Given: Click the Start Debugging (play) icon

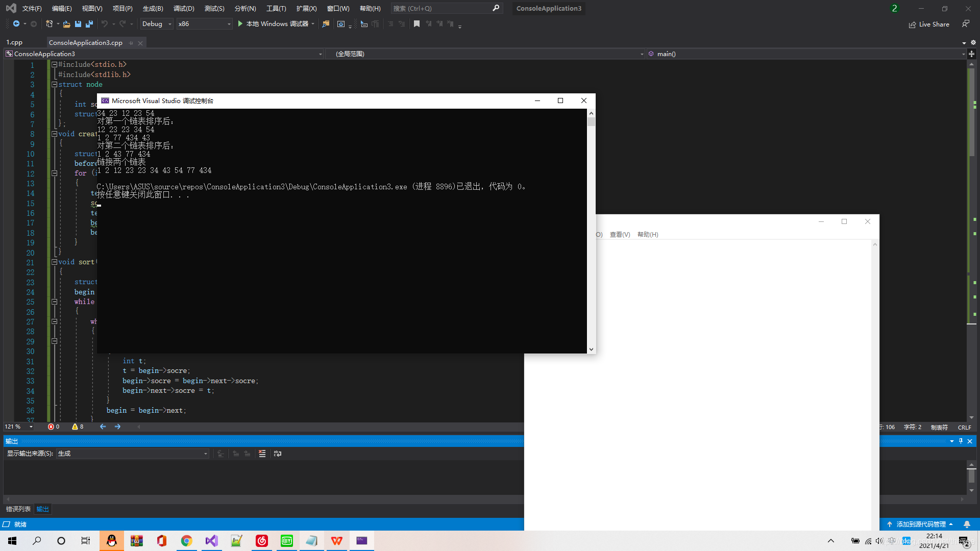Looking at the screenshot, I should click(240, 23).
